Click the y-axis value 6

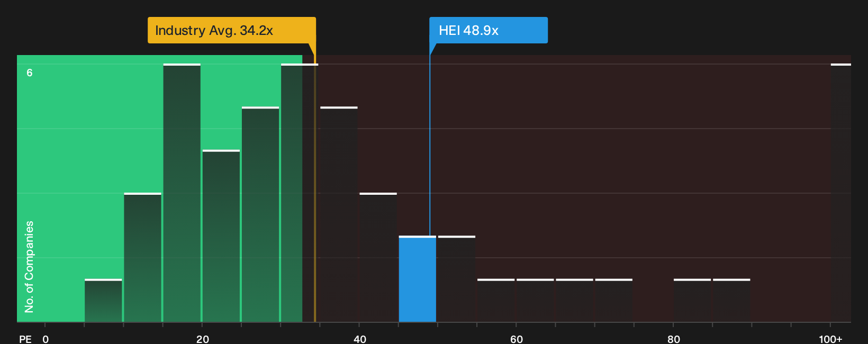30,73
